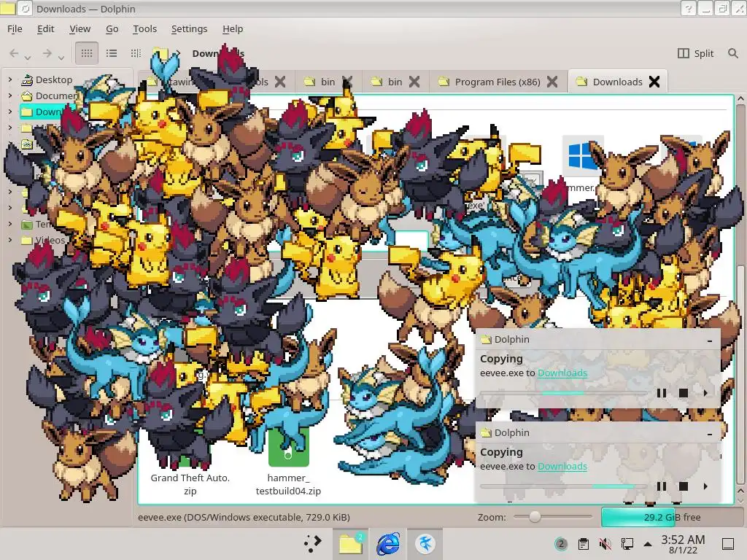Click the eevee.exe status bar text

pyautogui.click(x=244, y=517)
